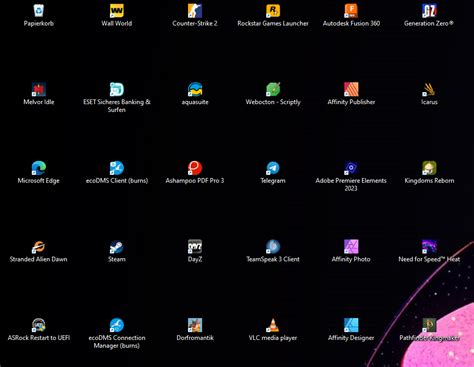Select the Dorfromantik shortcut icon
The width and height of the screenshot is (474, 367).
tap(195, 325)
